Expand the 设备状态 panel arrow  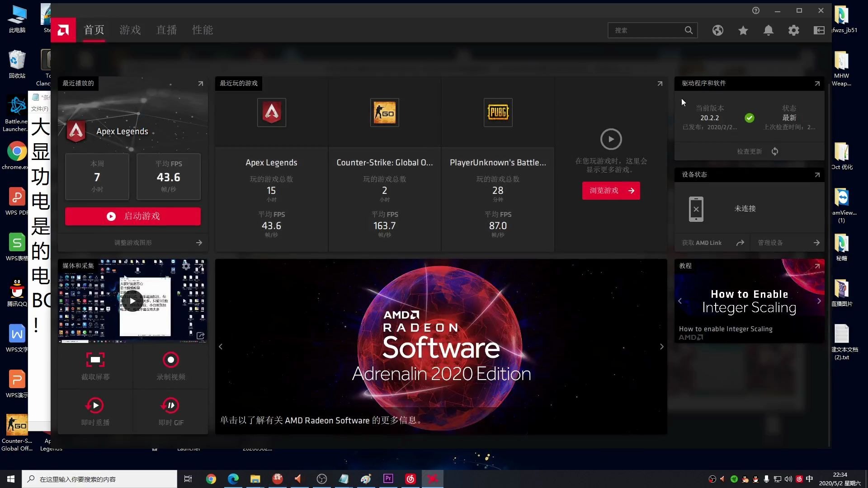point(817,175)
